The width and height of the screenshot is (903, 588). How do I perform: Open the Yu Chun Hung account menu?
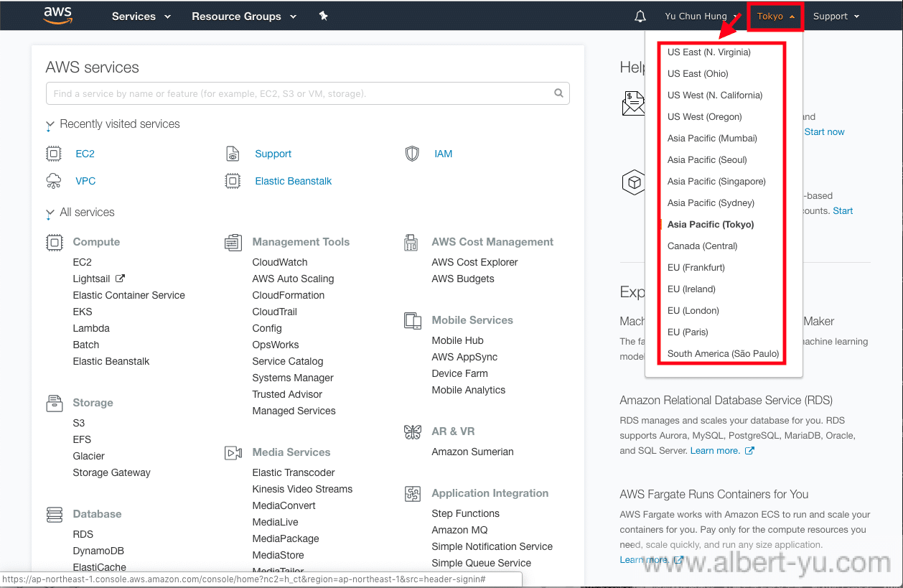point(701,17)
